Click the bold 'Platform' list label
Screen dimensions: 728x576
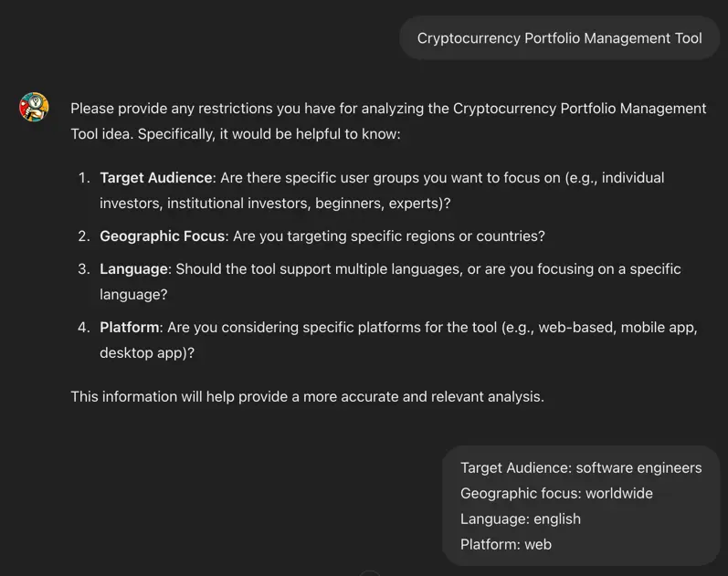point(130,328)
